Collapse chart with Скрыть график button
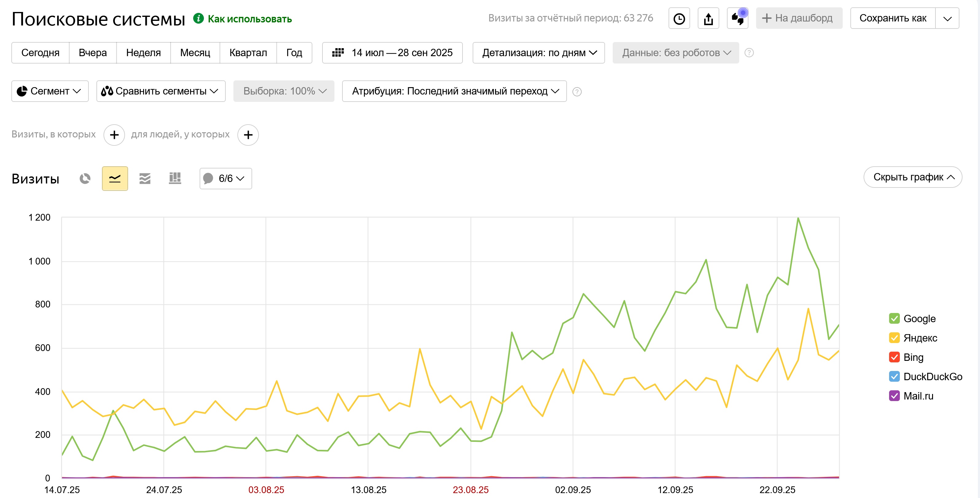Viewport: 980px width, 498px height. click(912, 177)
